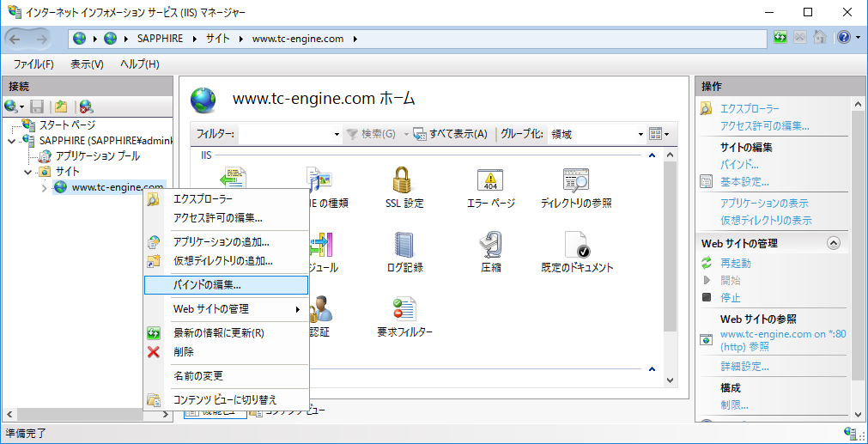
Task: Click the create connection globe icon in 接続 toolbar
Action: tap(11, 106)
